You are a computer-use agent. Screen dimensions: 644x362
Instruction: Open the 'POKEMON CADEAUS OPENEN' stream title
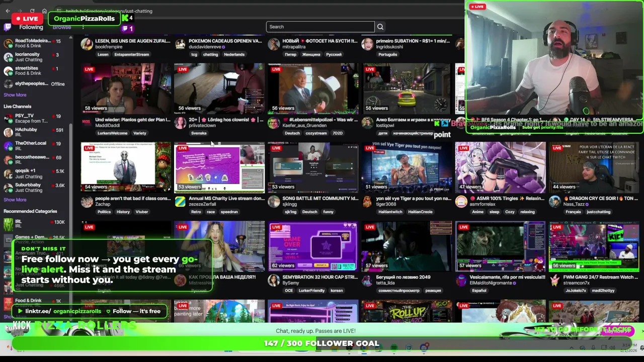[x=225, y=41]
